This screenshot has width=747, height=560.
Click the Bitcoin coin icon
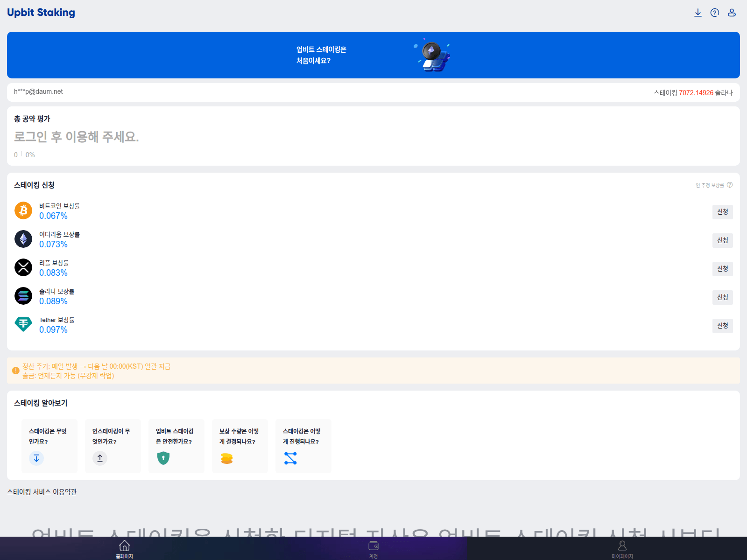(23, 210)
